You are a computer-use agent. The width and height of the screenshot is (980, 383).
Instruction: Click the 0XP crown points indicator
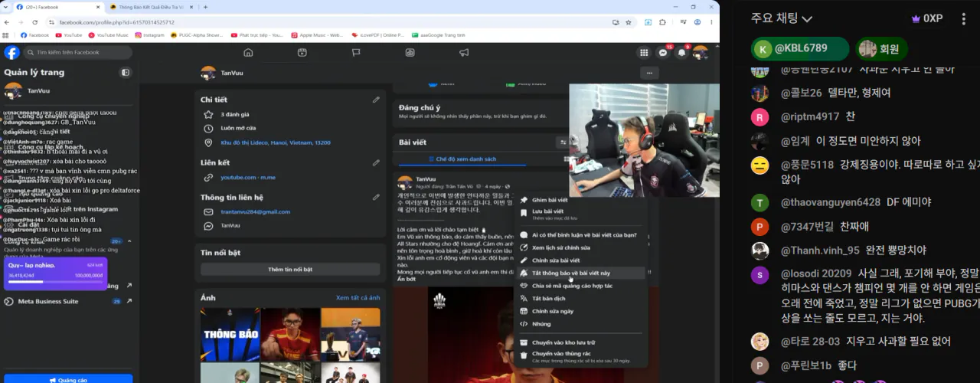(x=926, y=18)
